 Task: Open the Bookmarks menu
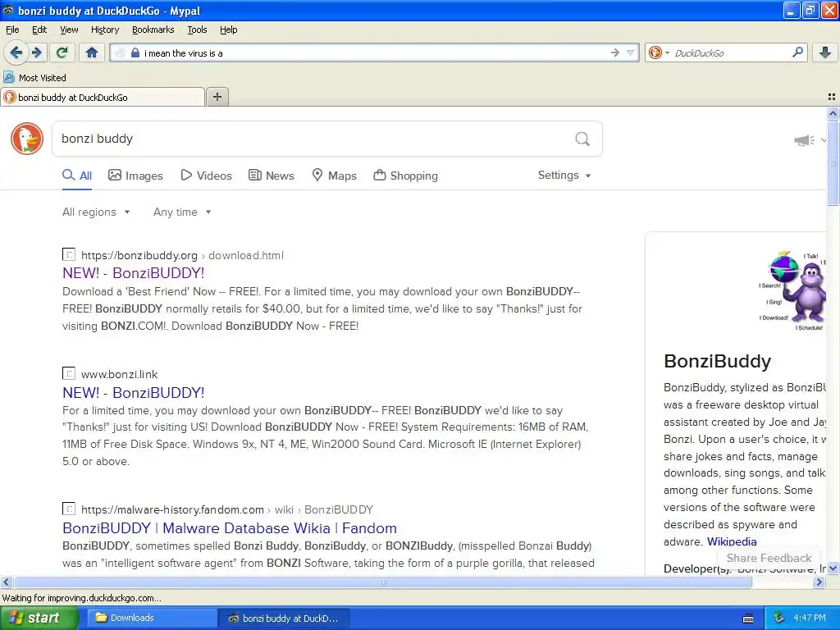153,30
